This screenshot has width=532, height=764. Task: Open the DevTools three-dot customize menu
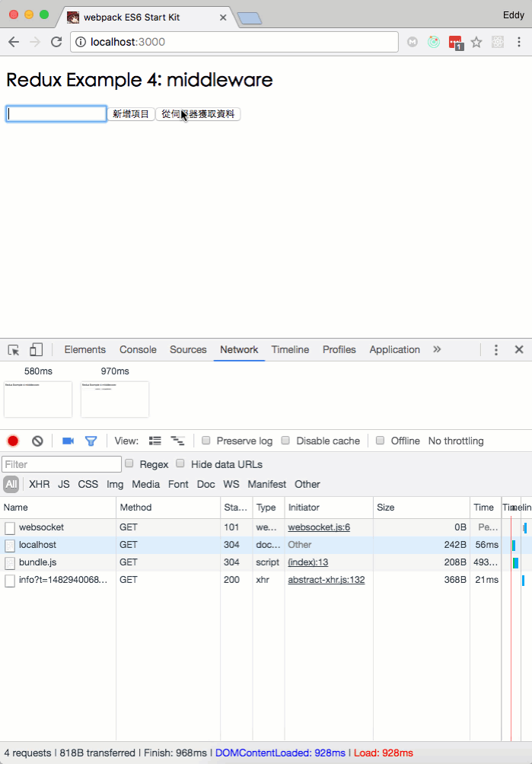pos(496,350)
